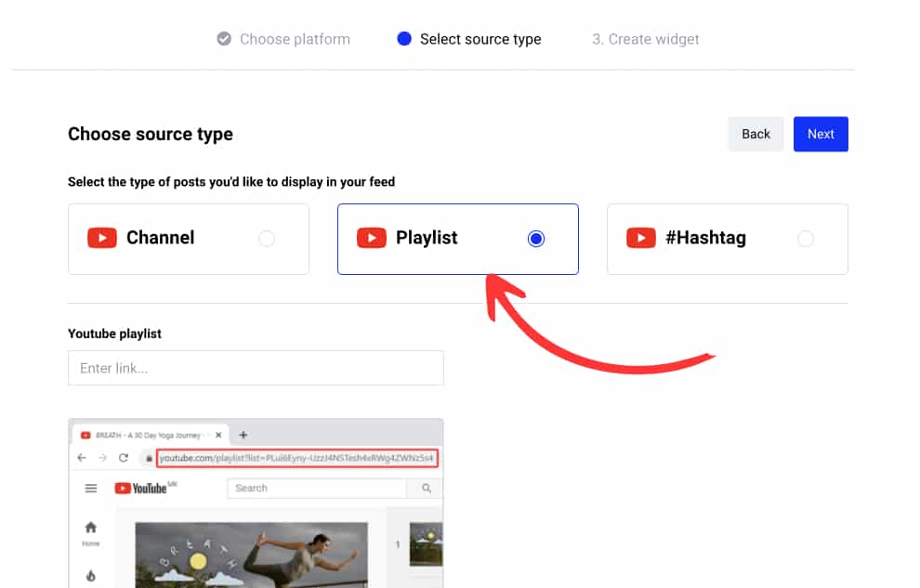Click the new tab plus icon

243,435
